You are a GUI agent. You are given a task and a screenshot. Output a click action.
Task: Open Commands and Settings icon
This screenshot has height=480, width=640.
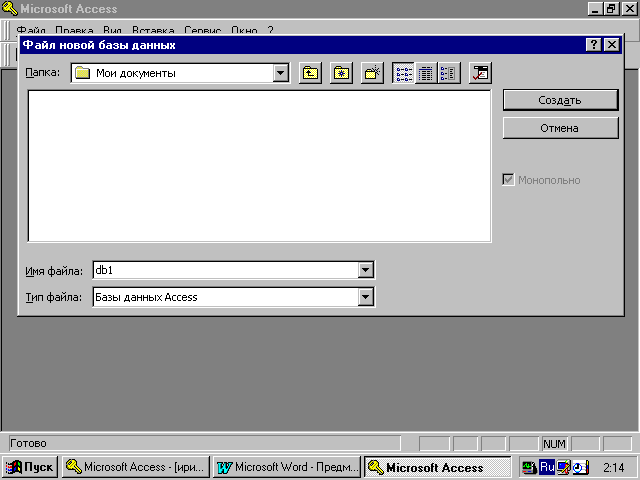click(x=480, y=73)
